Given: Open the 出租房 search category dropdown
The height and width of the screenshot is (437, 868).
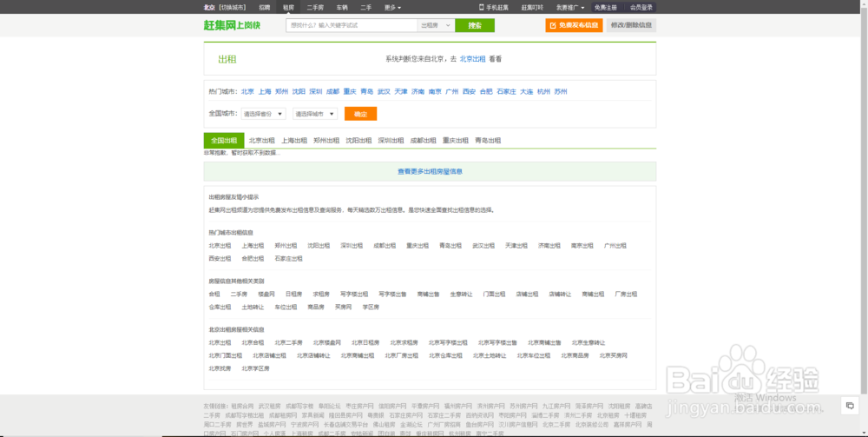Looking at the screenshot, I should [436, 25].
